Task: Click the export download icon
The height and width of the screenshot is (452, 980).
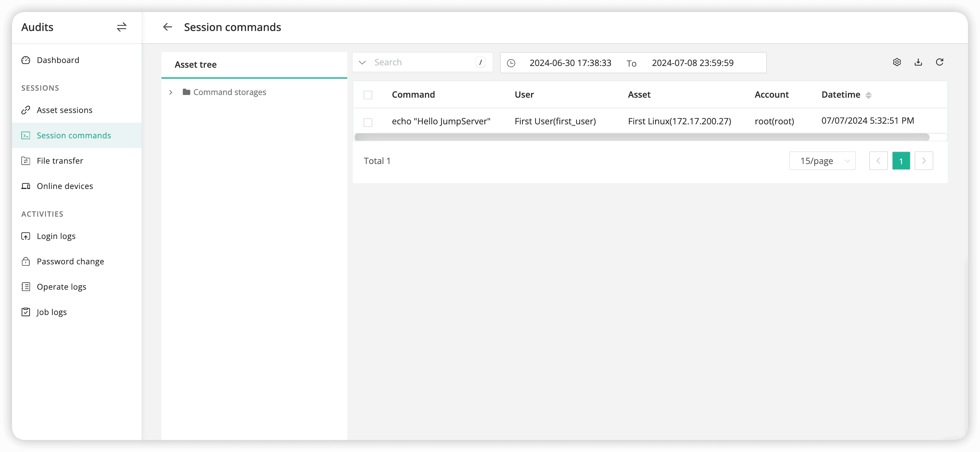Action: pos(918,62)
